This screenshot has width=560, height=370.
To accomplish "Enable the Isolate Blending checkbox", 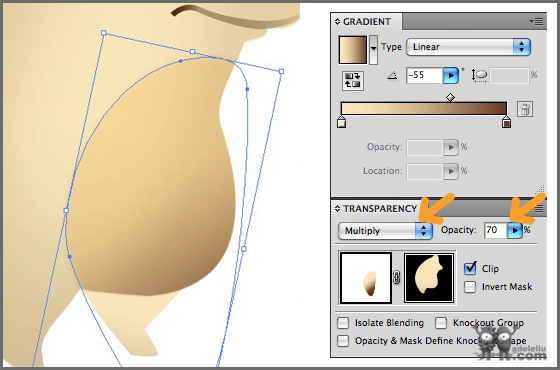I will point(343,323).
